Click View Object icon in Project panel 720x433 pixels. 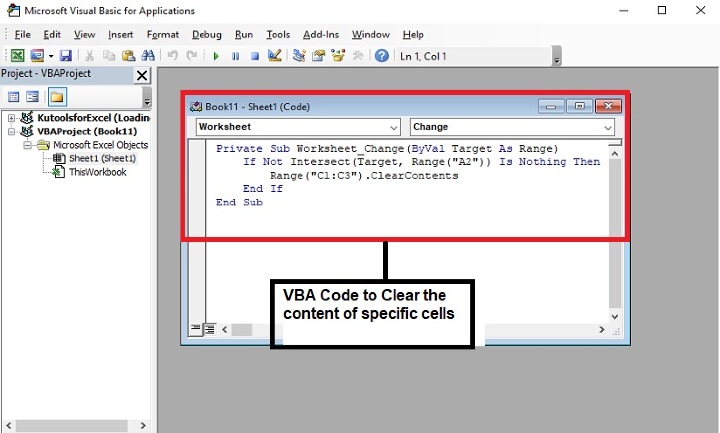point(33,97)
